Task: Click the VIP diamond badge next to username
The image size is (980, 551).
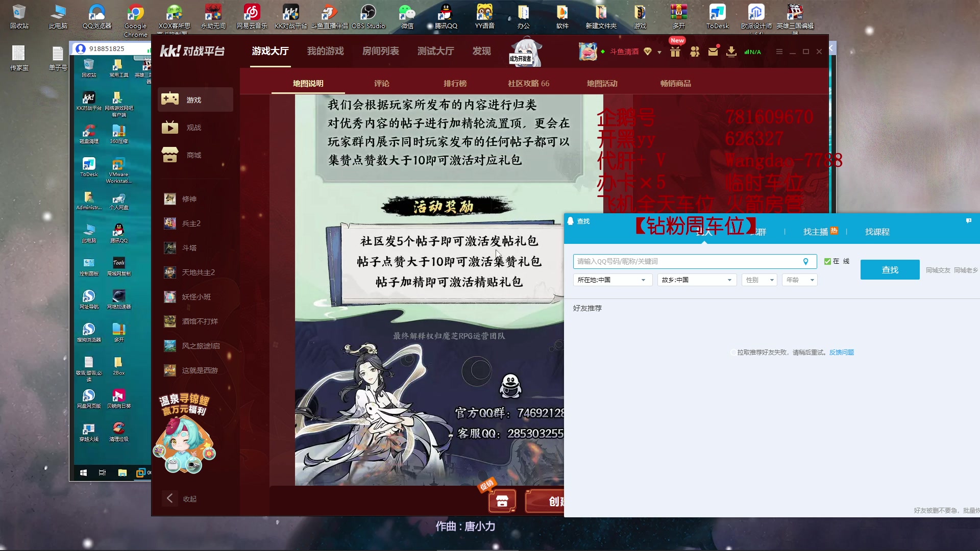Action: [648, 52]
